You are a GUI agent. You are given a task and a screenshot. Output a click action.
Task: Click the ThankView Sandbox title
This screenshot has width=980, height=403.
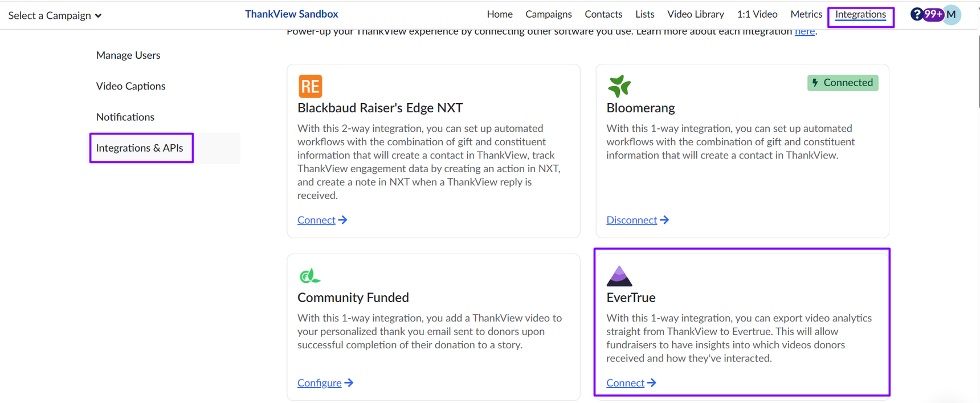[x=292, y=14]
